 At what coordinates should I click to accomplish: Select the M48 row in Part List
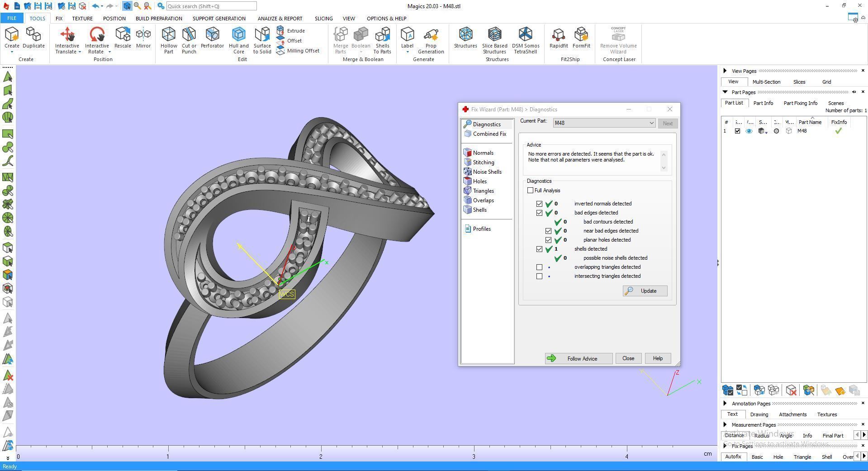click(793, 131)
